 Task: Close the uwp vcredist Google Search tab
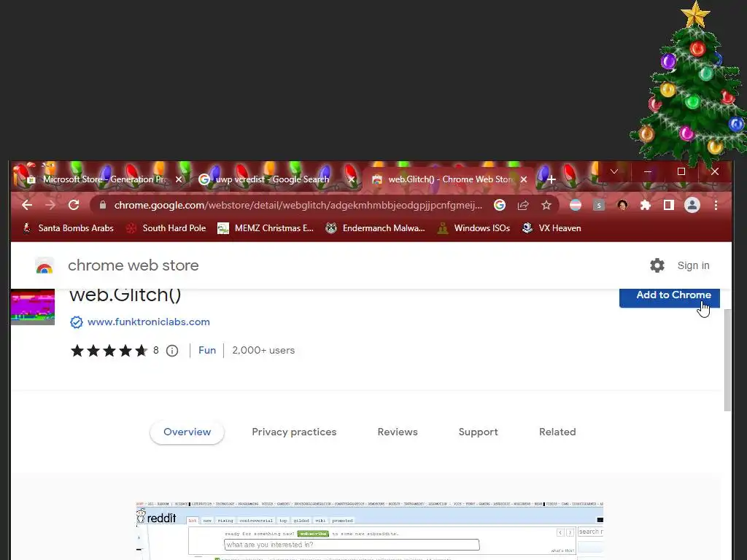point(352,179)
